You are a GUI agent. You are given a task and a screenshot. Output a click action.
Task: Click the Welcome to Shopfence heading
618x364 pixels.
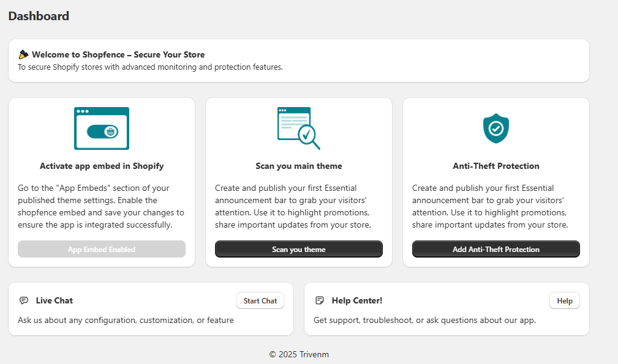[118, 54]
